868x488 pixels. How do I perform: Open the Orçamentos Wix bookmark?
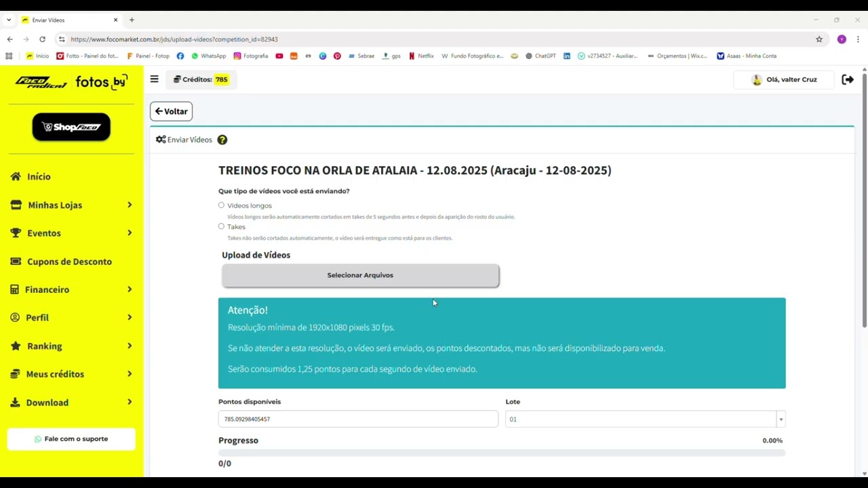[678, 56]
